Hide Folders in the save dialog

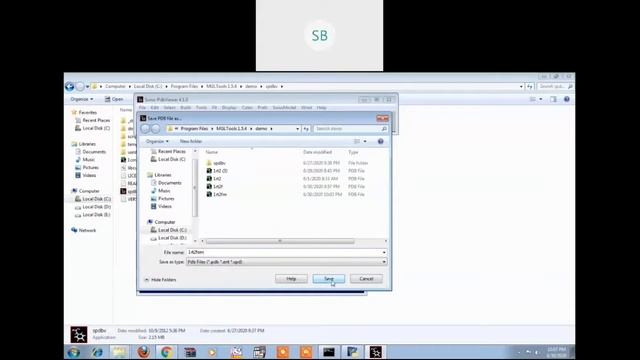pyautogui.click(x=160, y=280)
